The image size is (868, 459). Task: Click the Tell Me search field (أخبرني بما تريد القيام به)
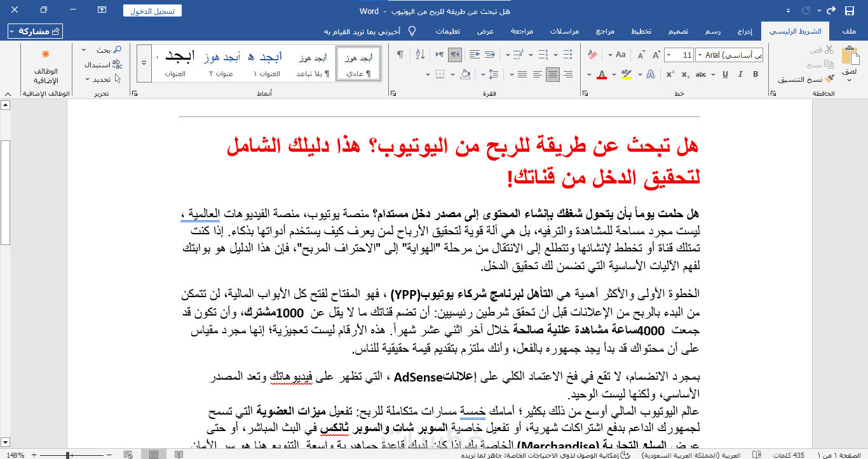pyautogui.click(x=362, y=31)
